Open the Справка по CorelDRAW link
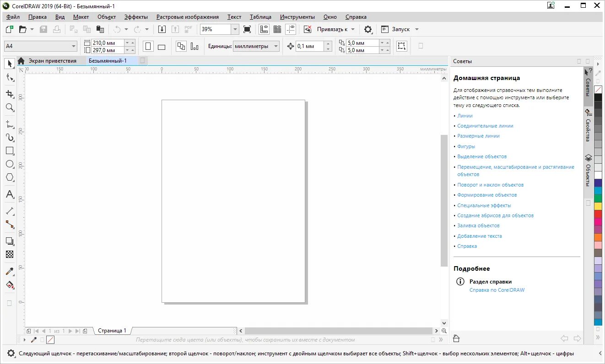The height and width of the screenshot is (364, 605). pyautogui.click(x=498, y=289)
